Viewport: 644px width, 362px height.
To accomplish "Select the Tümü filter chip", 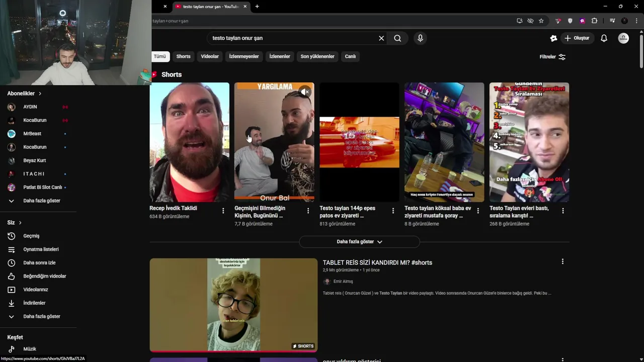I will (159, 57).
